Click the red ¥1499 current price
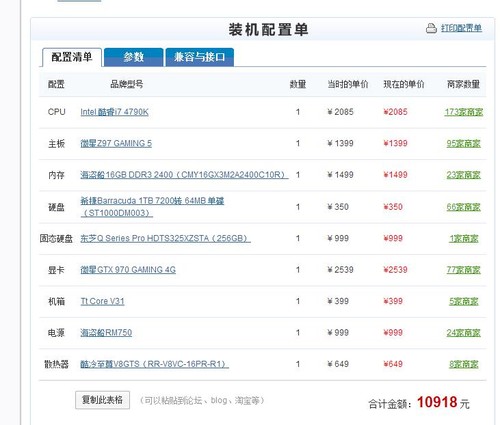 pos(395,175)
